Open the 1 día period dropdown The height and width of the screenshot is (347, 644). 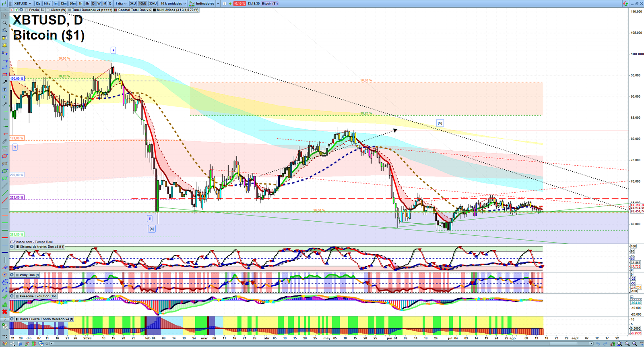tap(121, 4)
